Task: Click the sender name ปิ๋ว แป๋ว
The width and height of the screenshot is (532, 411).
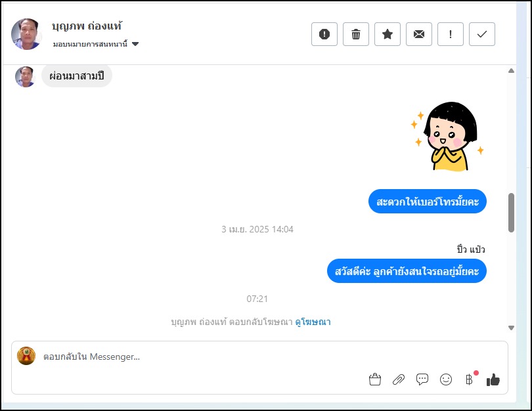Action: coord(471,249)
